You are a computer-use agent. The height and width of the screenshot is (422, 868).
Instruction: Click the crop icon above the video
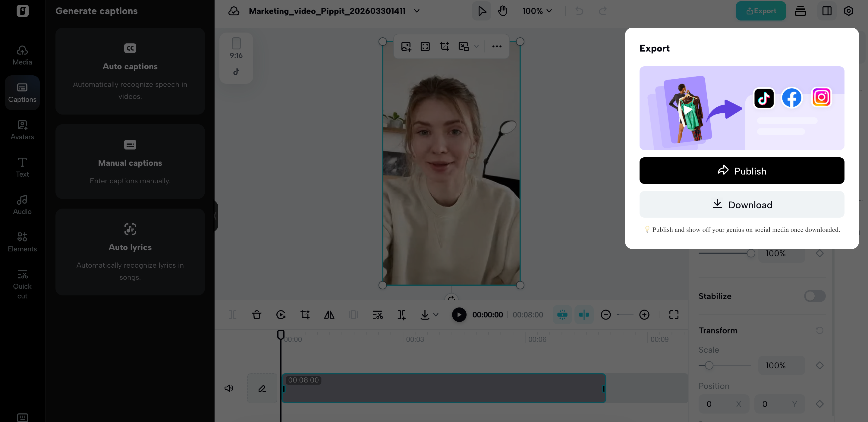[x=445, y=46]
